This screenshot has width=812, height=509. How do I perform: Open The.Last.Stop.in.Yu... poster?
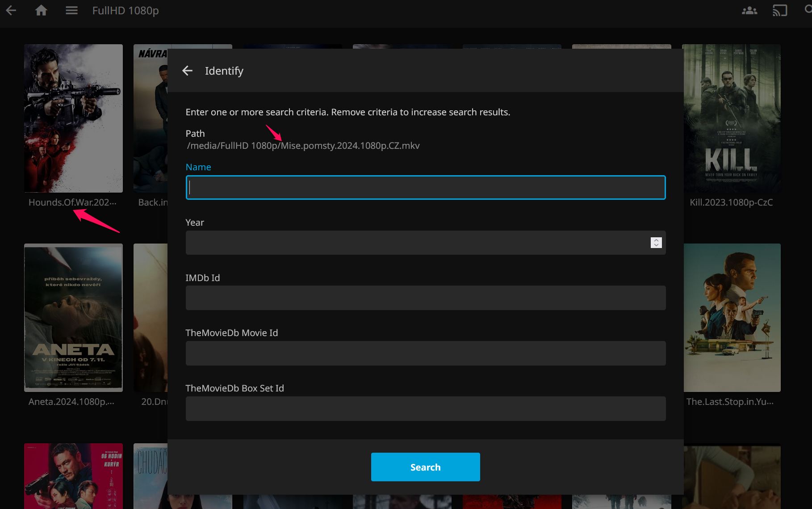coord(732,318)
